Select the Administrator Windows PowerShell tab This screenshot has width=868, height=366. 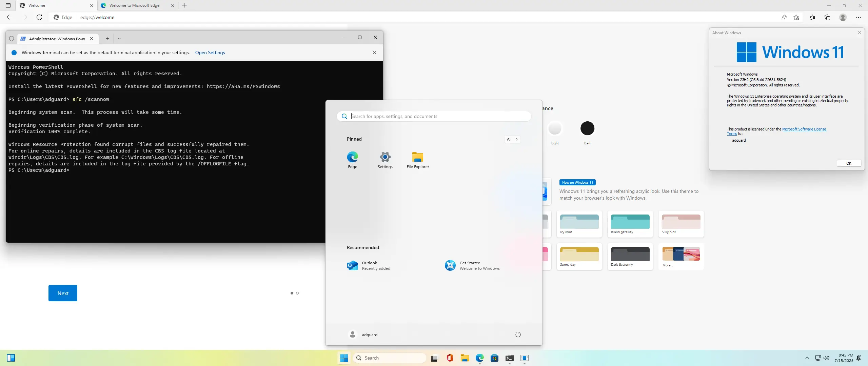pyautogui.click(x=54, y=39)
